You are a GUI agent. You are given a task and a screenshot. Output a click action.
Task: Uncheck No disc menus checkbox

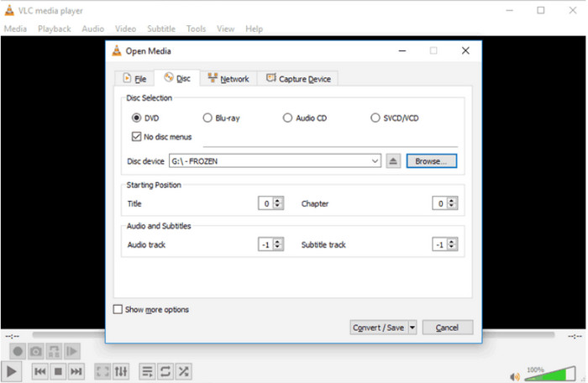click(136, 137)
